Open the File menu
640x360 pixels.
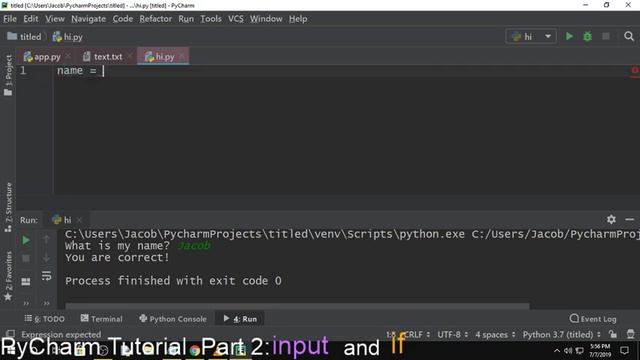click(10, 19)
